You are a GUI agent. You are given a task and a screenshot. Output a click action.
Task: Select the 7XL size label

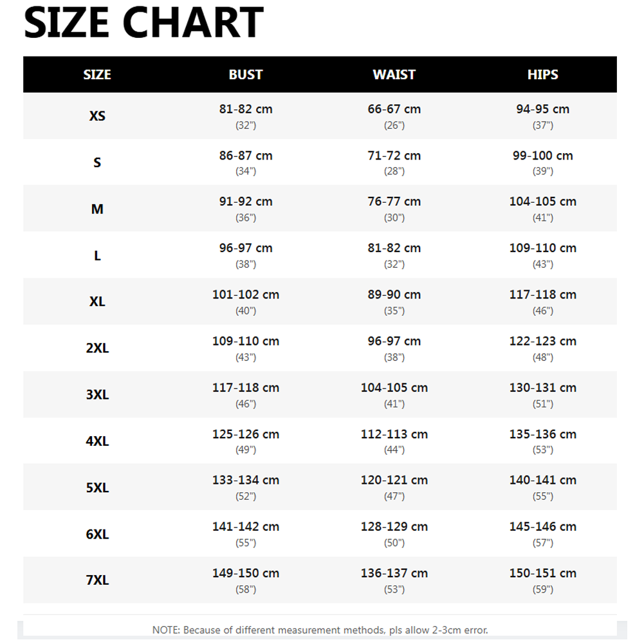click(97, 580)
